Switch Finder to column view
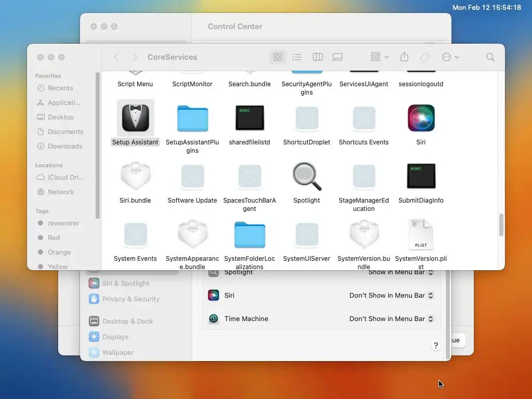532x399 pixels. click(x=317, y=57)
